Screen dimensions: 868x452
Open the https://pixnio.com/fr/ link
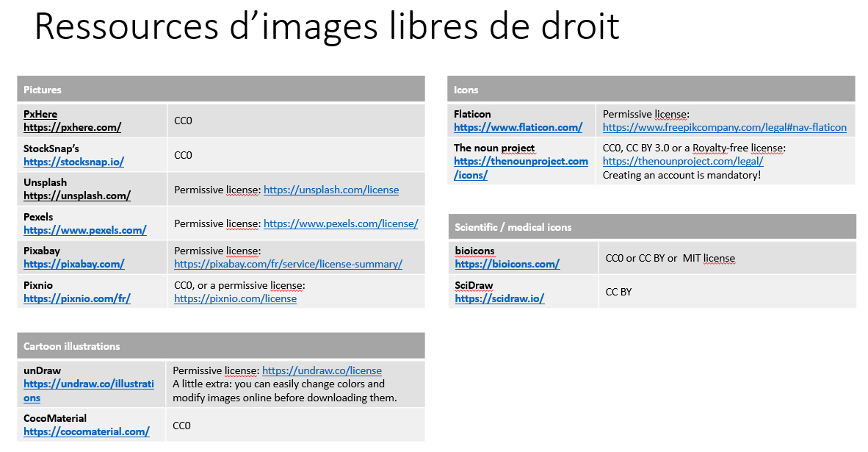coord(77,298)
